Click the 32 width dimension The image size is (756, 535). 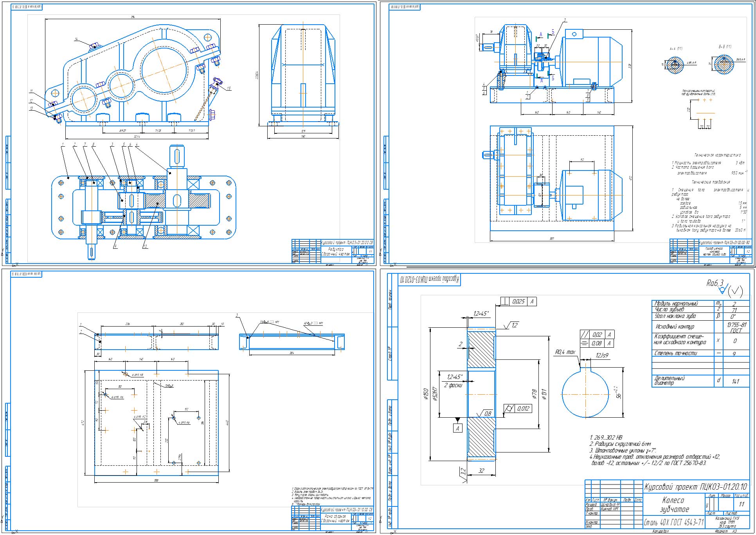pos(481,471)
